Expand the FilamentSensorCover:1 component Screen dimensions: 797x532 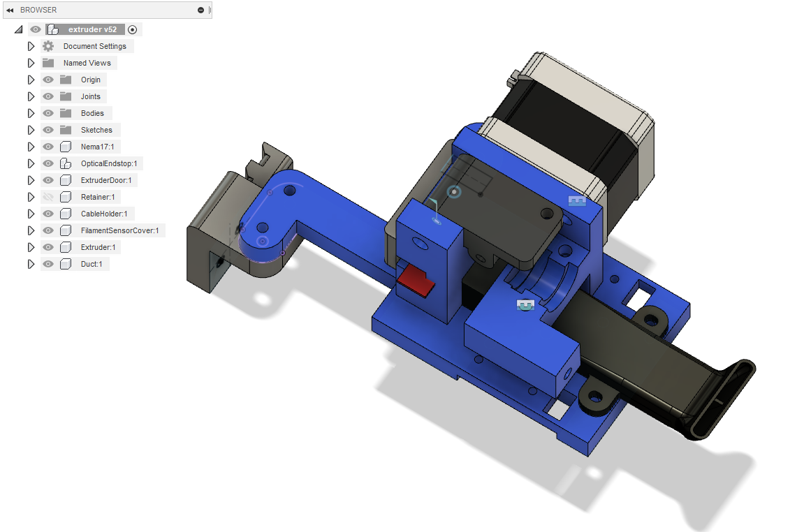click(31, 230)
